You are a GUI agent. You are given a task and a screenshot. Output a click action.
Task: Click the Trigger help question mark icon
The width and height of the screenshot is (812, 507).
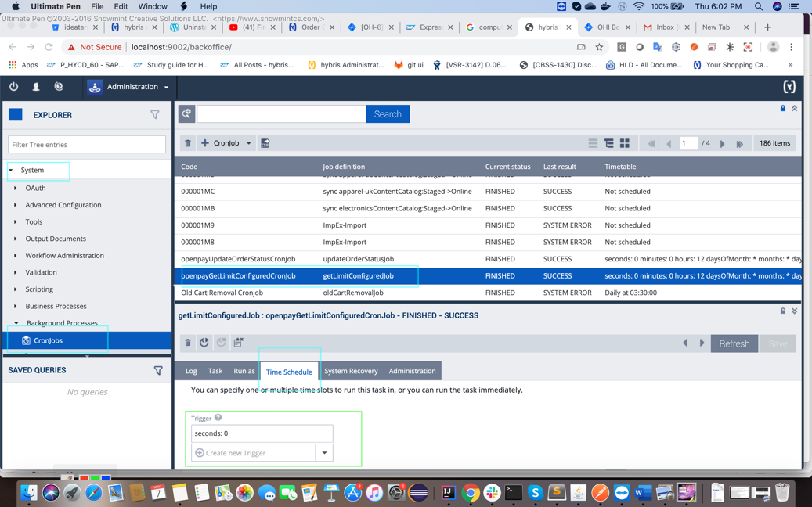click(218, 418)
